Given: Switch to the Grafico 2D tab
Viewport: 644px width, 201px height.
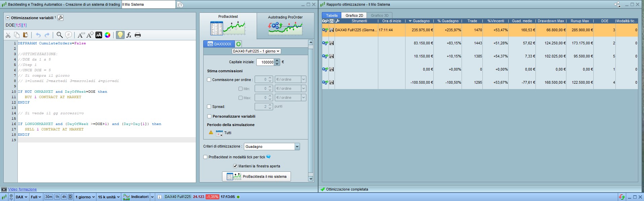Looking at the screenshot, I should (x=354, y=15).
